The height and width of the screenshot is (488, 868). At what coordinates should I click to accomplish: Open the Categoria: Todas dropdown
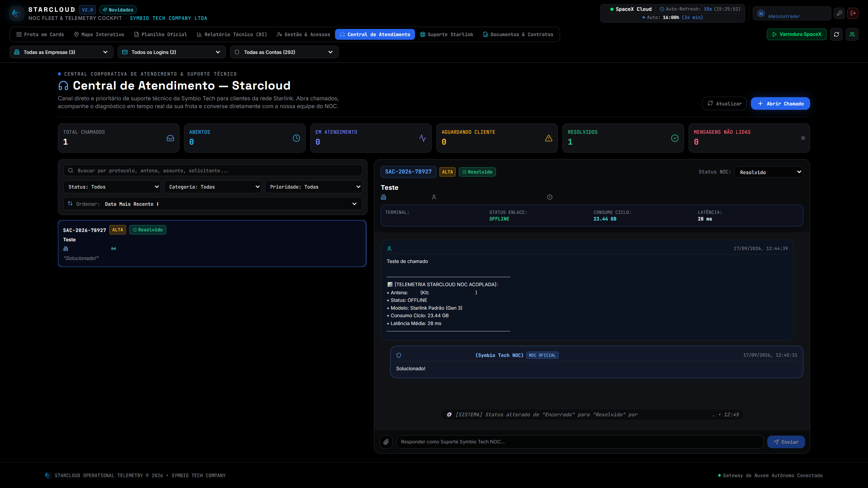pos(212,187)
